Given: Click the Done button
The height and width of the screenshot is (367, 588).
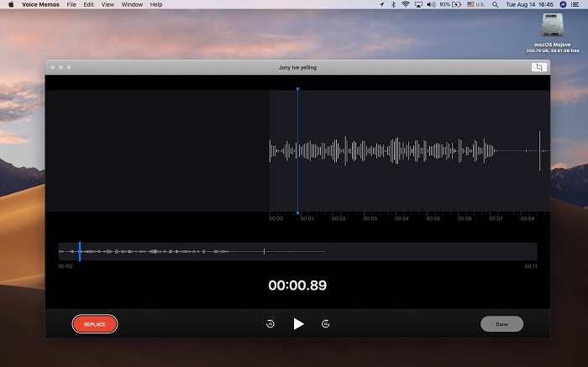Looking at the screenshot, I should click(501, 324).
